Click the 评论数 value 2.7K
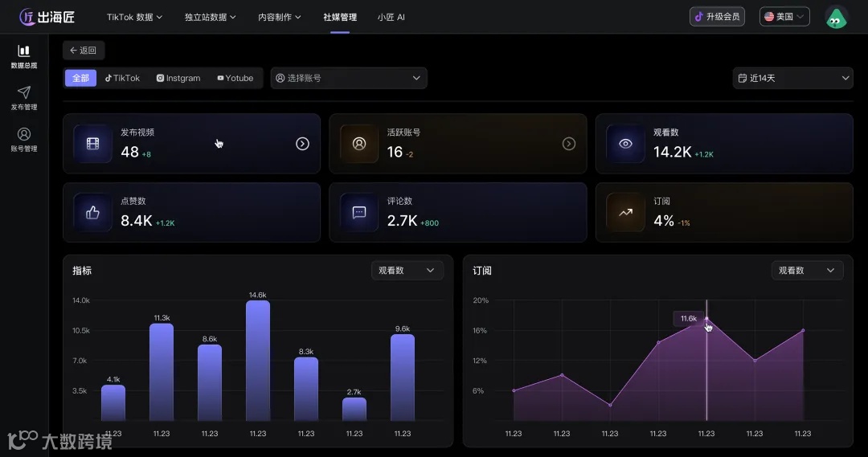Image resolution: width=868 pixels, height=457 pixels. (403, 221)
